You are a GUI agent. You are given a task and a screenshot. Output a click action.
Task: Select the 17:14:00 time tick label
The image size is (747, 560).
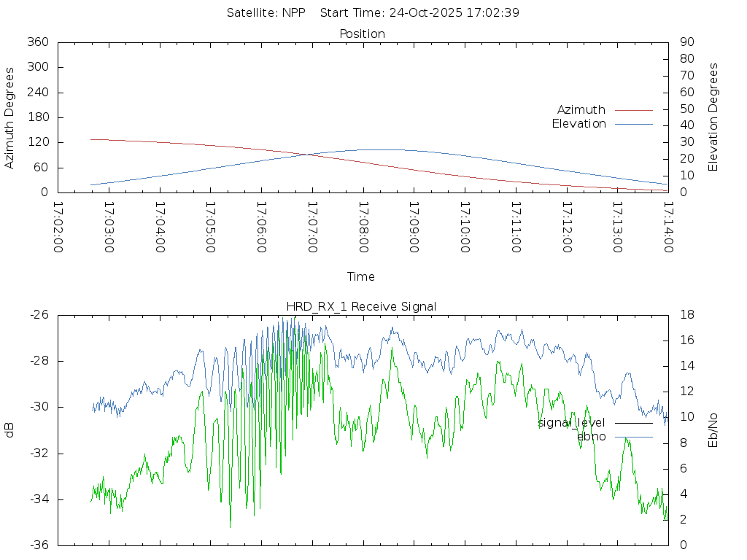click(667, 227)
